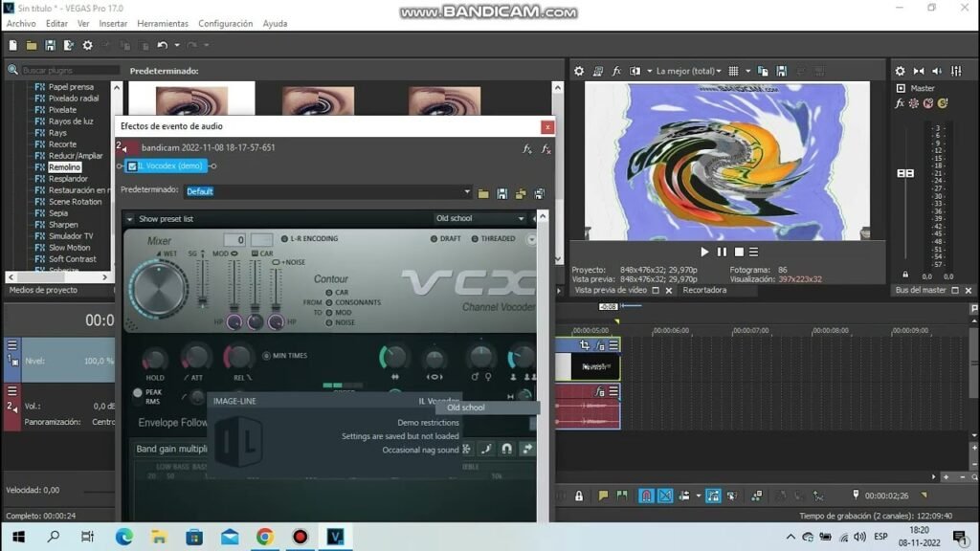Copy snapshot to clipboard in the preview
Viewport: 980px width, 551px height.
pos(763,71)
